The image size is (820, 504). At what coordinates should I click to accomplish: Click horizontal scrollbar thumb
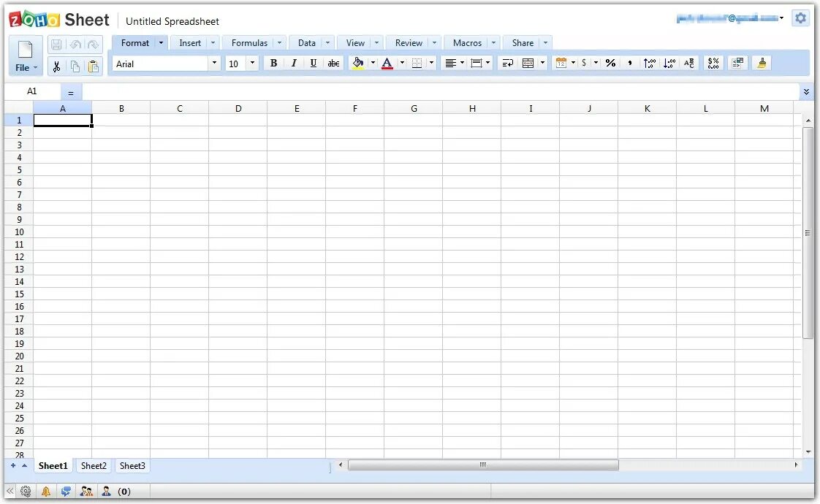483,465
